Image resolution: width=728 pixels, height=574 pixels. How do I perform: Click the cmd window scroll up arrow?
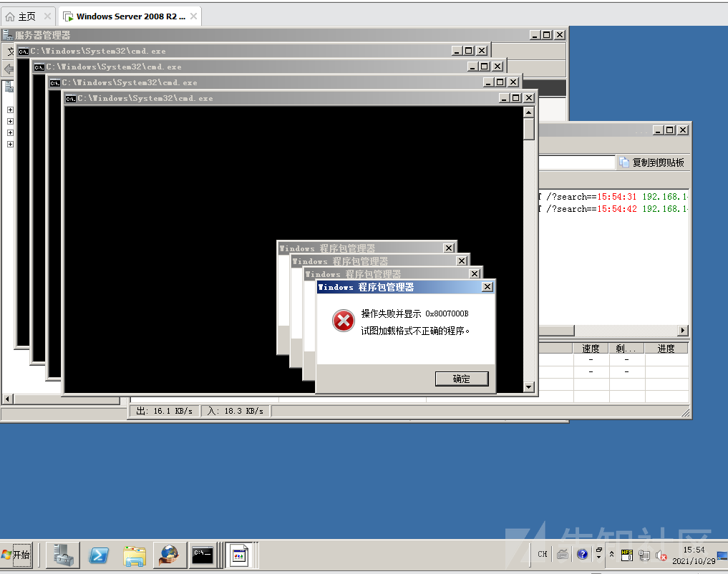pyautogui.click(x=528, y=112)
